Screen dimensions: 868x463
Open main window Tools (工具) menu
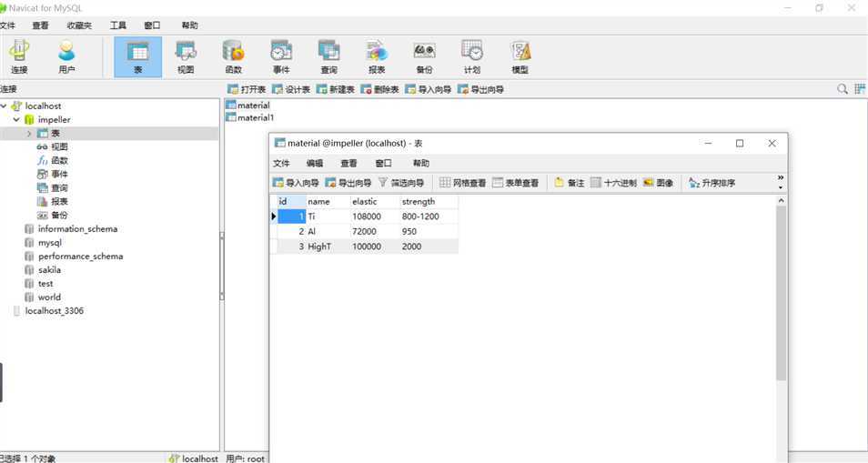118,25
